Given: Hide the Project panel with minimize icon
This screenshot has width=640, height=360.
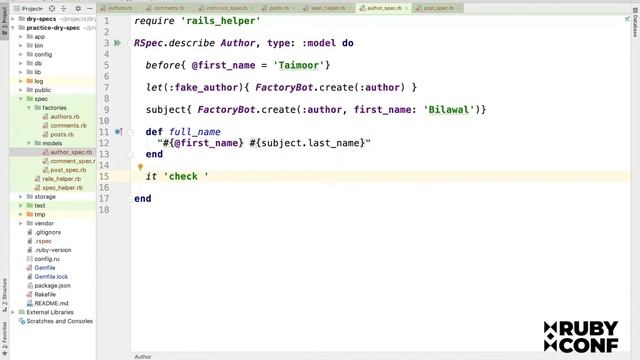Looking at the screenshot, I should (x=90, y=8).
